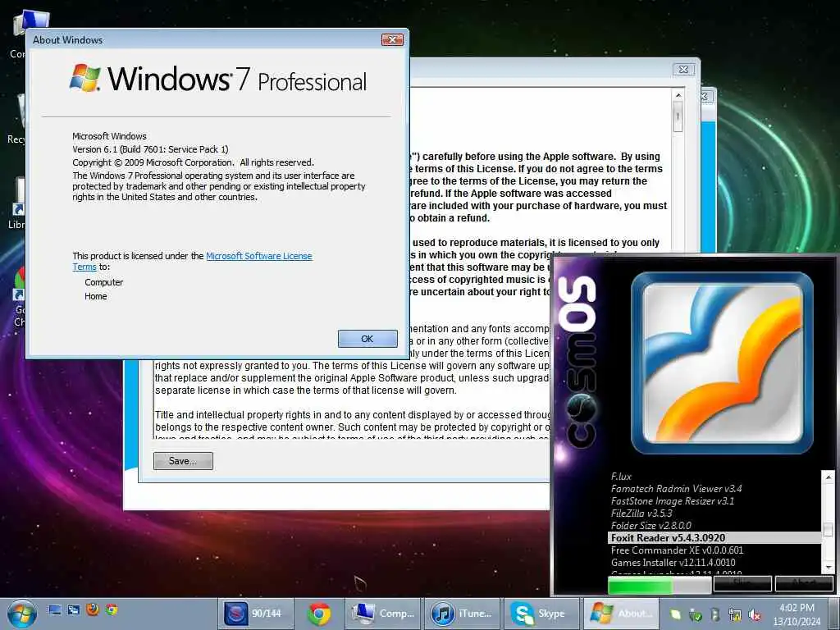Screen dimensions: 840x630
Task: Click the Show Desktop quick launch icon
Action: 54,609
